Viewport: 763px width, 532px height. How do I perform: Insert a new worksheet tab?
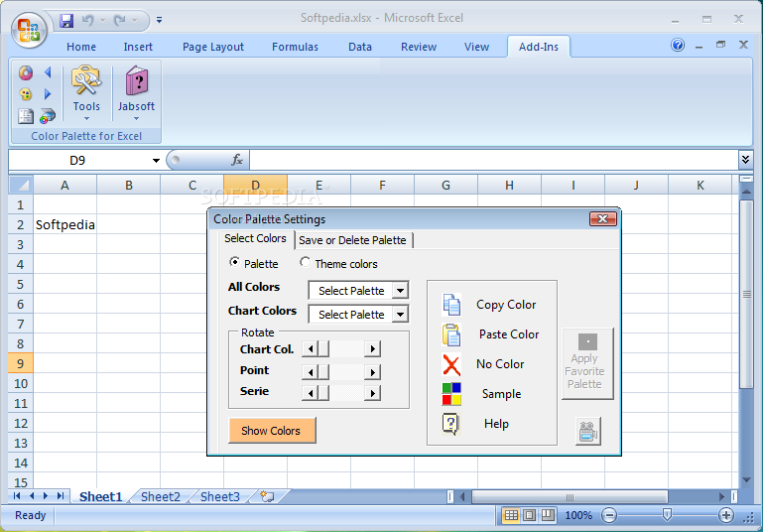(268, 496)
